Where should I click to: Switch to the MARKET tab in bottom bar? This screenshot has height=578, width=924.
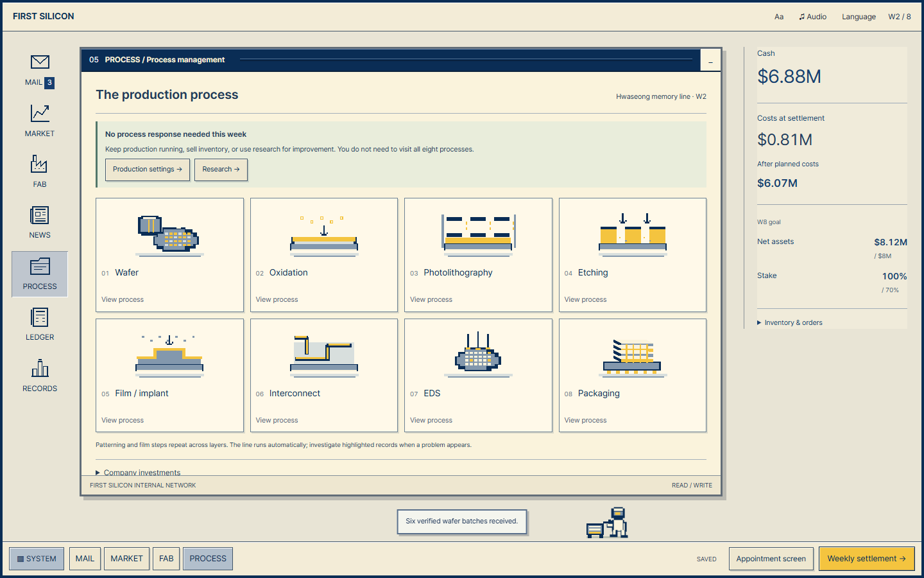[126, 559]
